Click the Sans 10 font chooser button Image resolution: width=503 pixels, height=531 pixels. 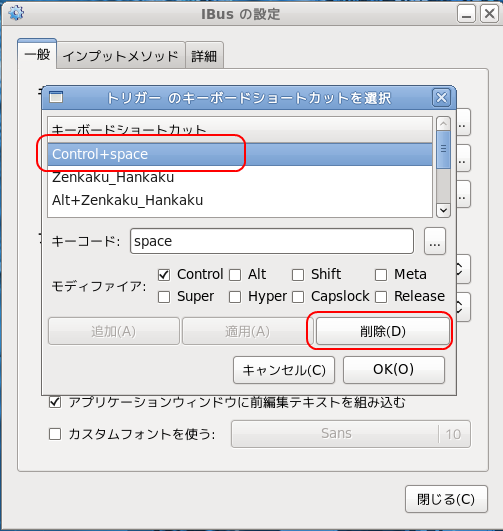click(351, 434)
